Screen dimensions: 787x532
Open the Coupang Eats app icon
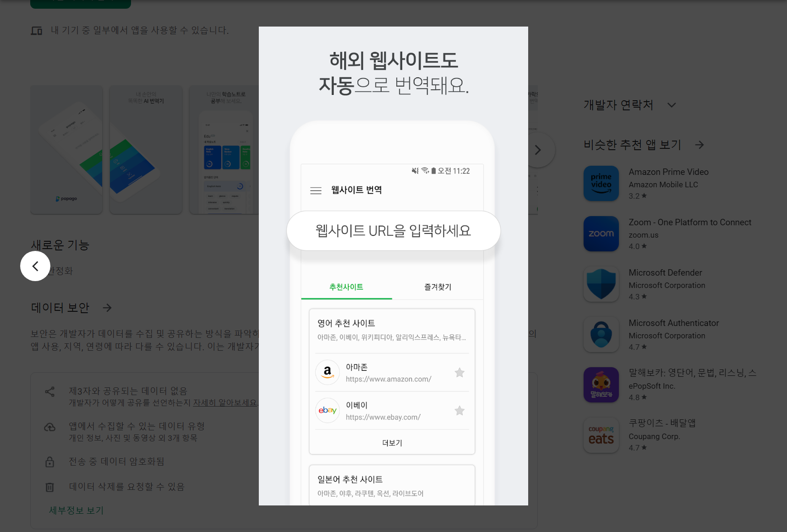coord(601,435)
